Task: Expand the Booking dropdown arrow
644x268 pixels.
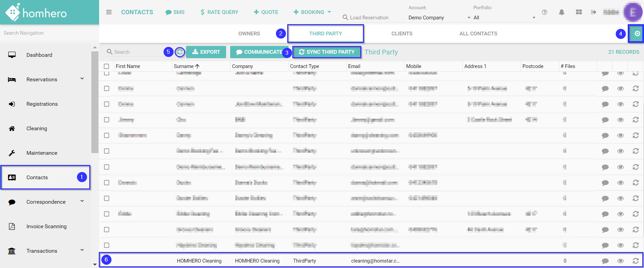Action: [329, 12]
